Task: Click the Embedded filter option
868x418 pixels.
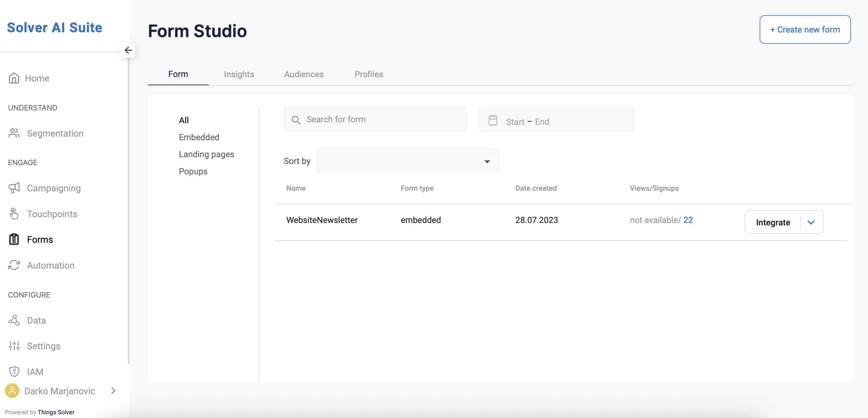Action: point(199,137)
